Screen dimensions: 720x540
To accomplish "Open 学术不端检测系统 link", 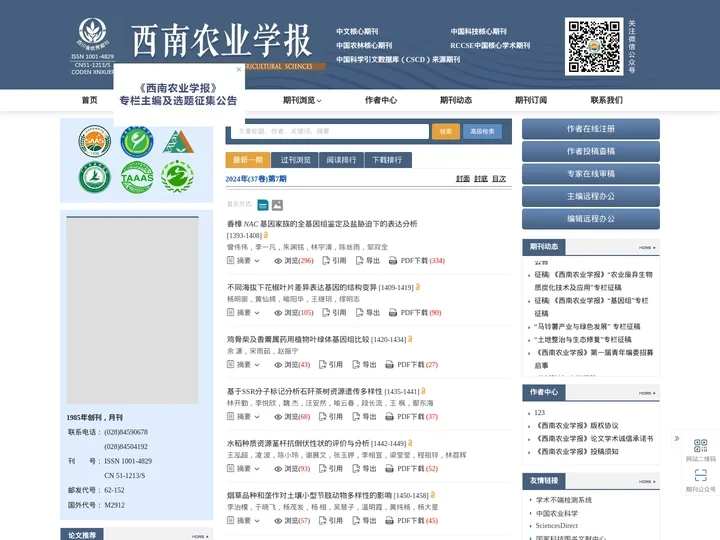I will [x=563, y=500].
